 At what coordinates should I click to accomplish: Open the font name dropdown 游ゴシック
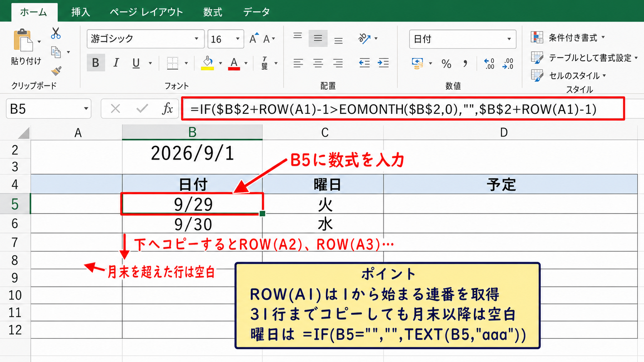[196, 38]
